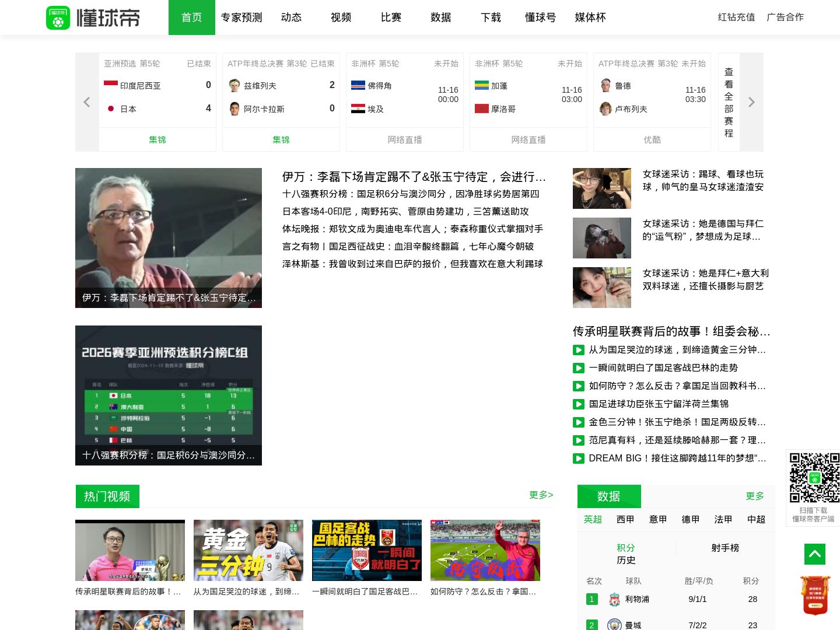Click 历史 under standings options
Screen dimensions: 840x630
626,560
